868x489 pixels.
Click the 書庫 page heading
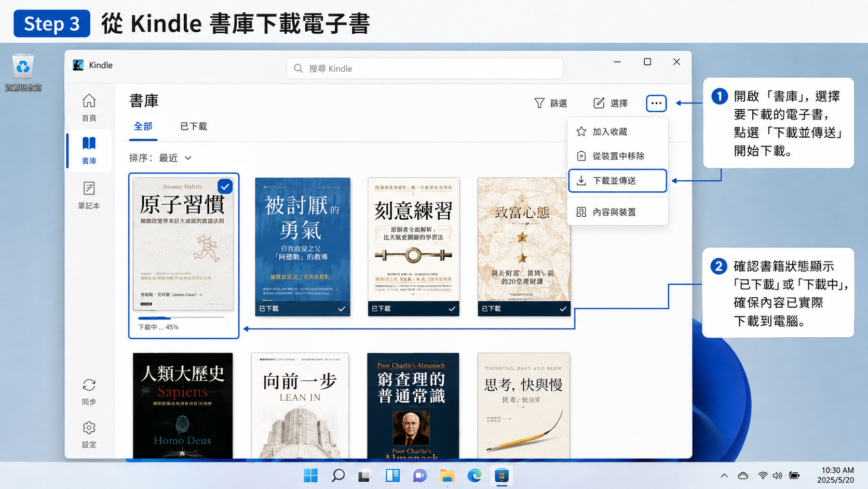[144, 101]
